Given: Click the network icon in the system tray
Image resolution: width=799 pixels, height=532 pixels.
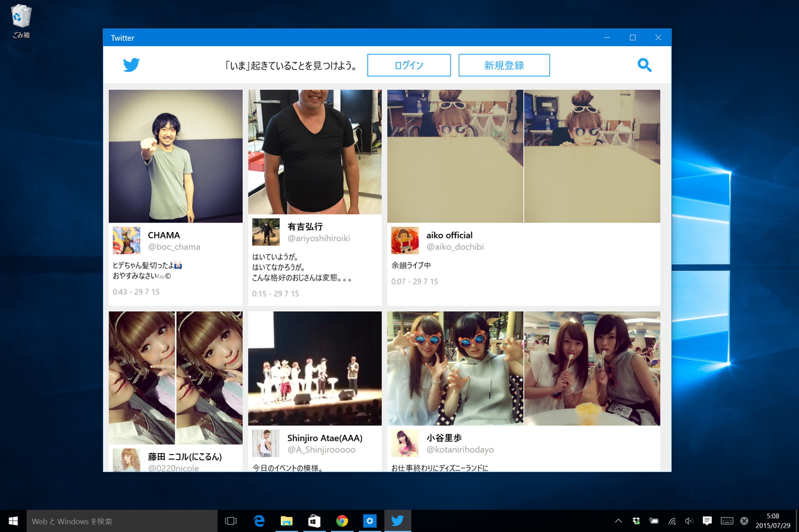Looking at the screenshot, I should 672,520.
